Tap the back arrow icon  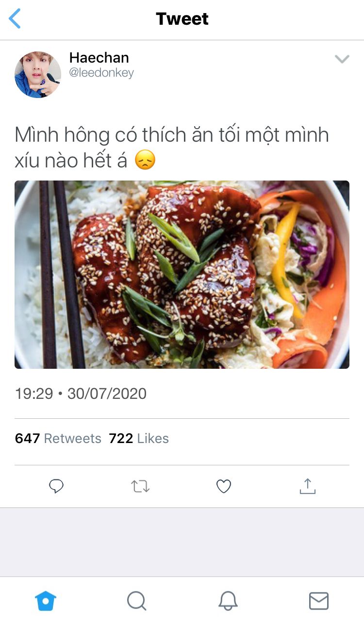tap(15, 19)
